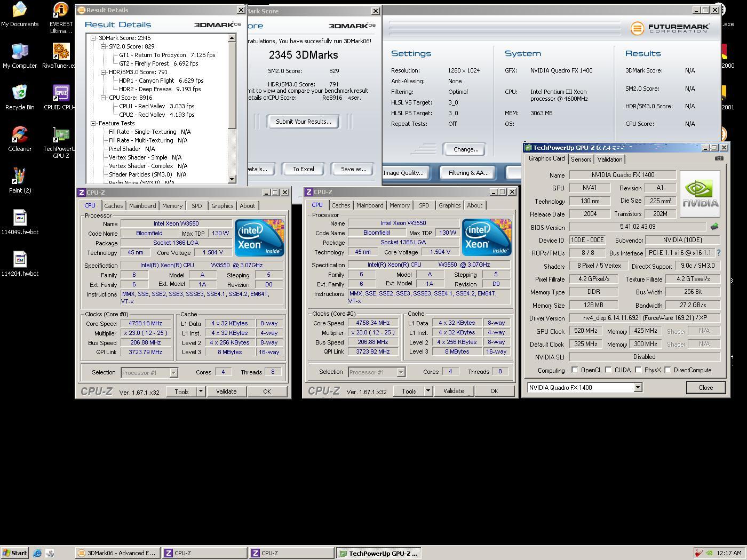
Task: Collapse the 3DMark Score tree node
Action: tap(93, 38)
